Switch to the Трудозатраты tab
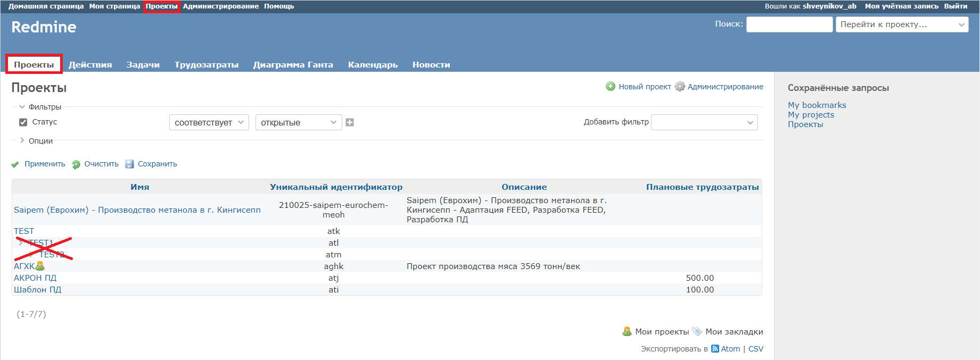This screenshot has width=980, height=360. 207,65
